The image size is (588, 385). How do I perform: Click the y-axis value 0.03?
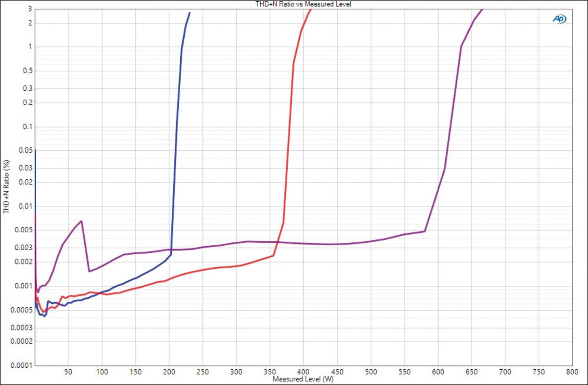click(26, 168)
